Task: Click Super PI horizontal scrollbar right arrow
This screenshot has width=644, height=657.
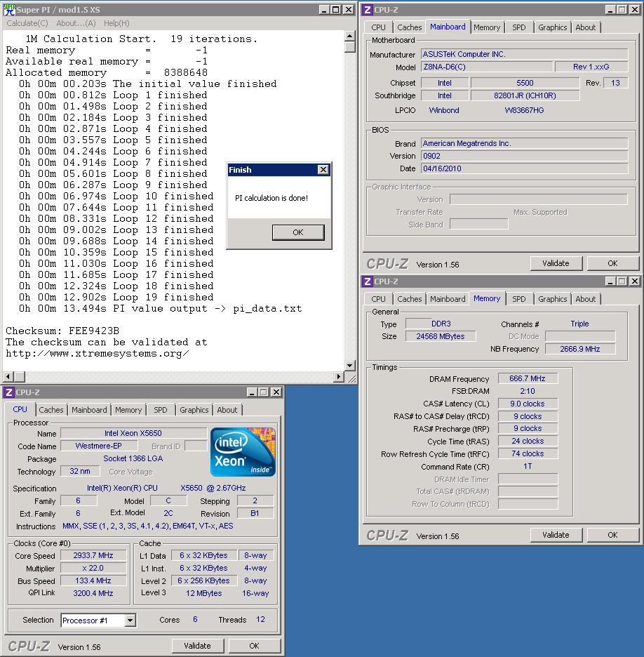Action: (339, 376)
